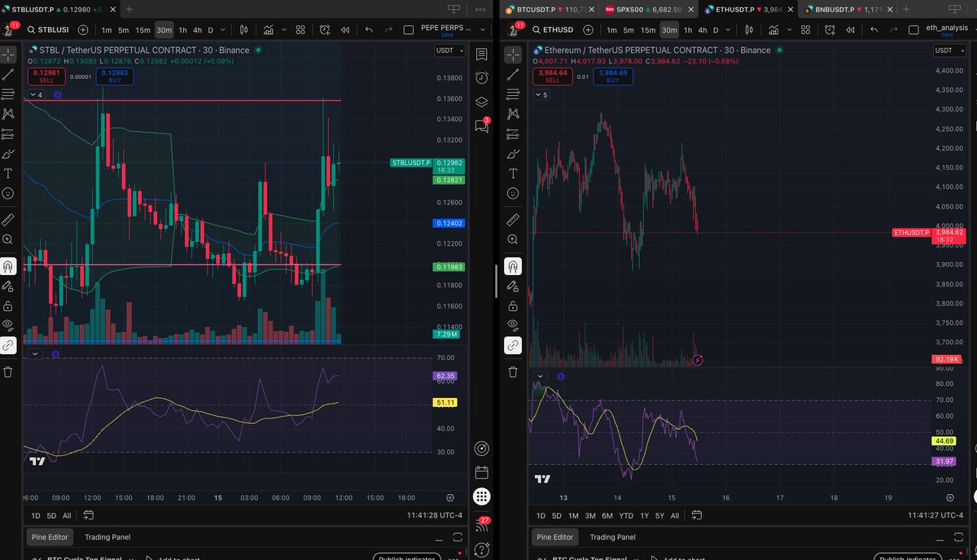Toggle lock all drawings in STBL window
This screenshot has height=560, width=977.
click(x=8, y=305)
